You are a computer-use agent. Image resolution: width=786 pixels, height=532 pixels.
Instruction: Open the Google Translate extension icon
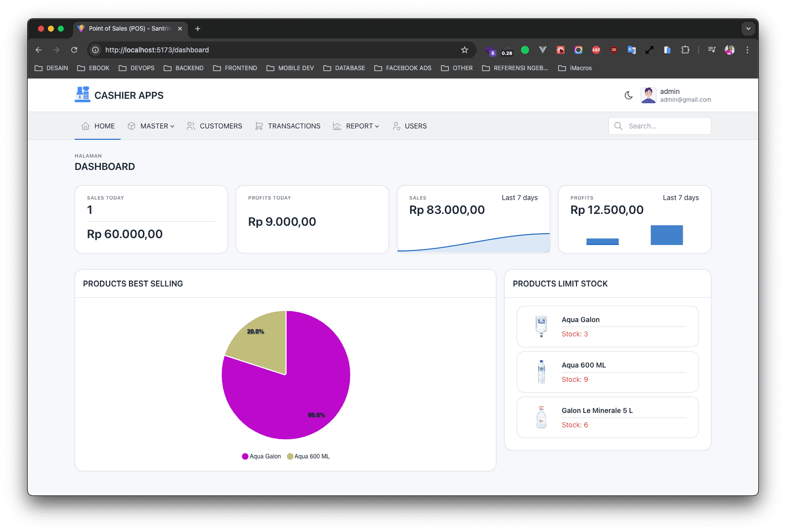[631, 50]
